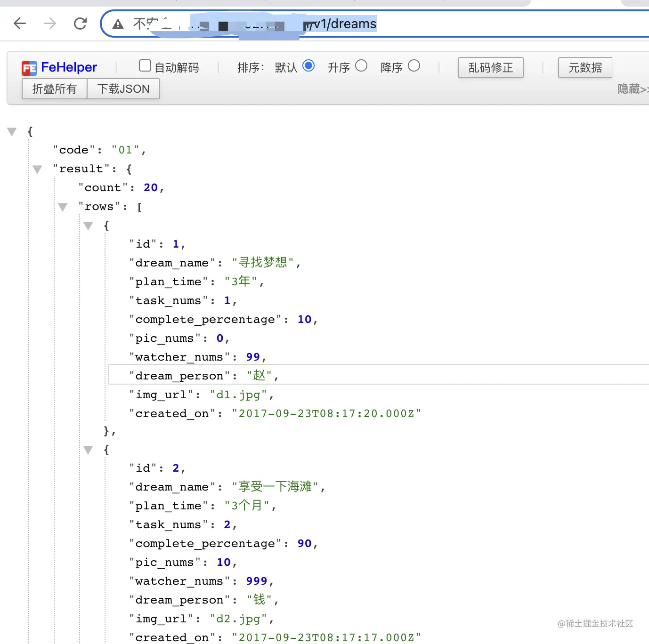Click the 元数据 button

(585, 68)
